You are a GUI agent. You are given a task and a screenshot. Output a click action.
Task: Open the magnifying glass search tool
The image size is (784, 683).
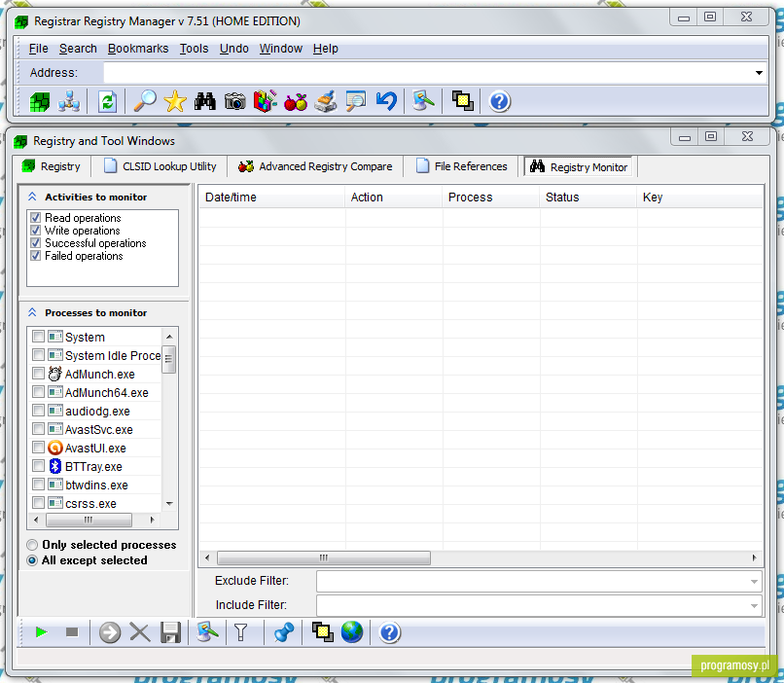pyautogui.click(x=145, y=101)
